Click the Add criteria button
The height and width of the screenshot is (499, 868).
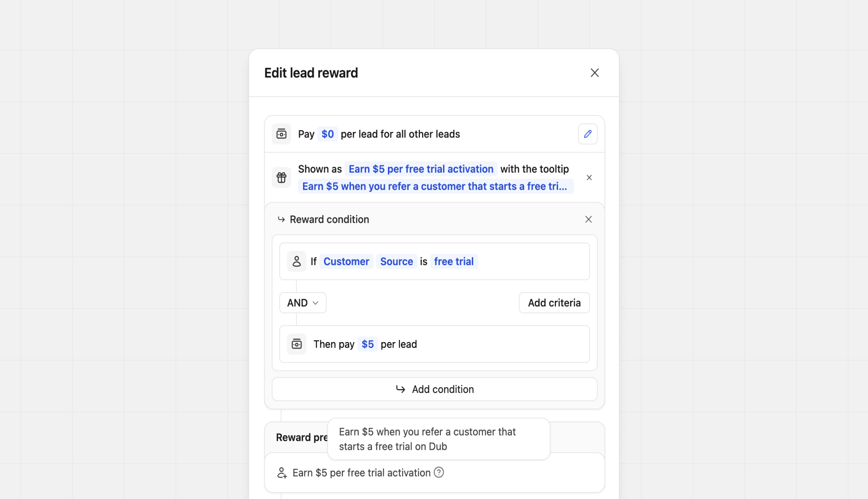[554, 303]
